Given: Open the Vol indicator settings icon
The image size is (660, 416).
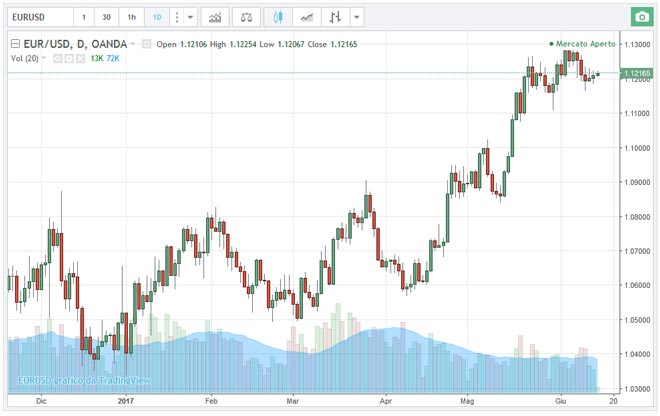Looking at the screenshot, I should (x=69, y=59).
